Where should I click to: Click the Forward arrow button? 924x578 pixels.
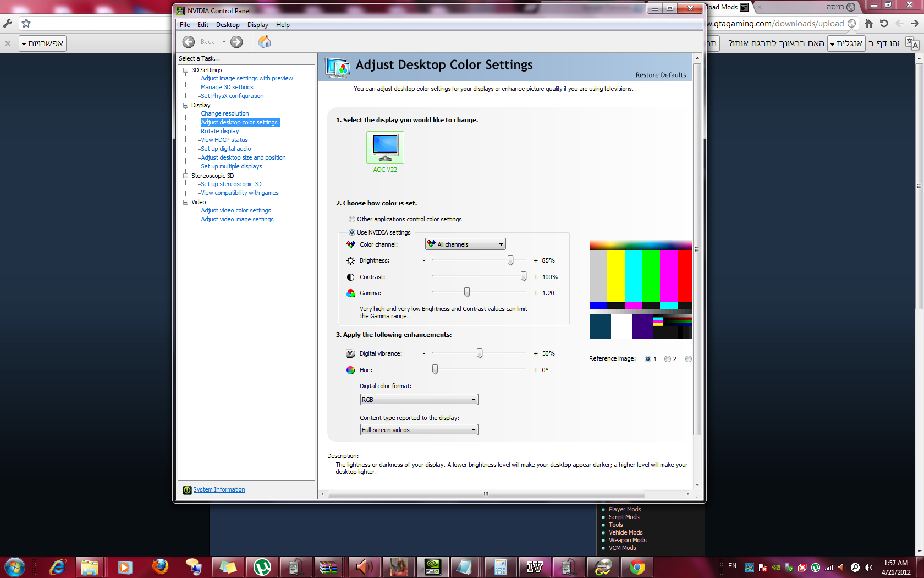237,42
